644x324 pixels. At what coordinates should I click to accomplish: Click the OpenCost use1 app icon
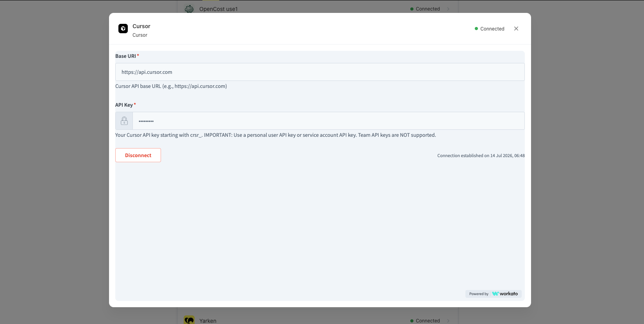click(189, 9)
